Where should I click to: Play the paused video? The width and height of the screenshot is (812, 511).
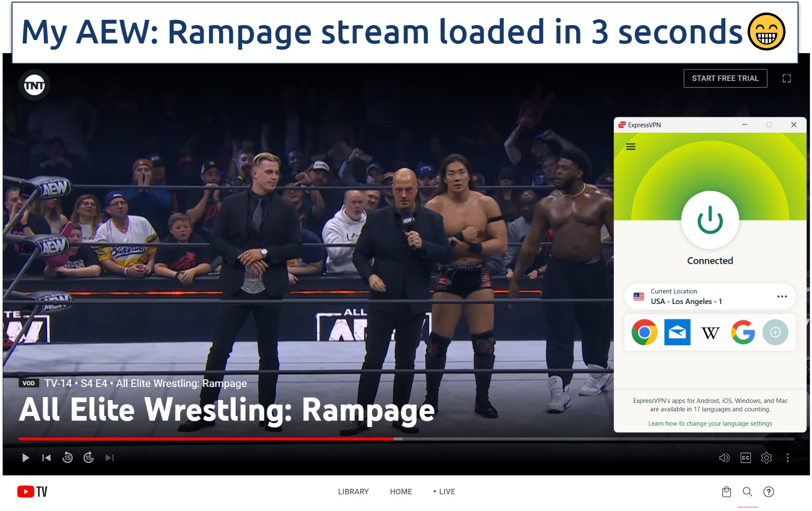(26, 457)
